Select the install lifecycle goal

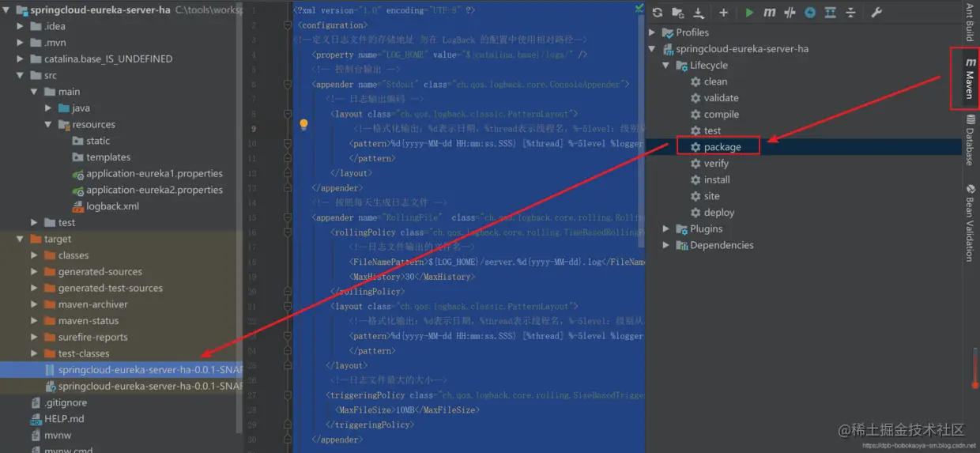coord(710,179)
